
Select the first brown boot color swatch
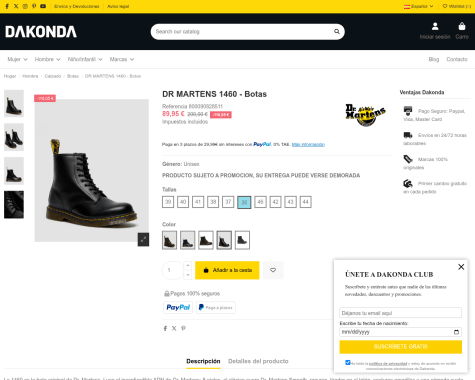tap(169, 240)
